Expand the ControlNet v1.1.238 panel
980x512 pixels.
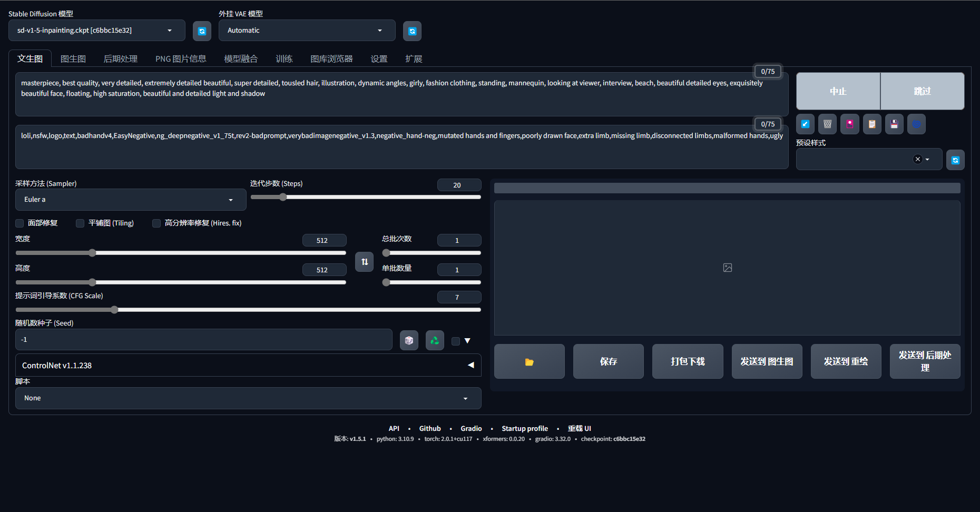pos(248,365)
